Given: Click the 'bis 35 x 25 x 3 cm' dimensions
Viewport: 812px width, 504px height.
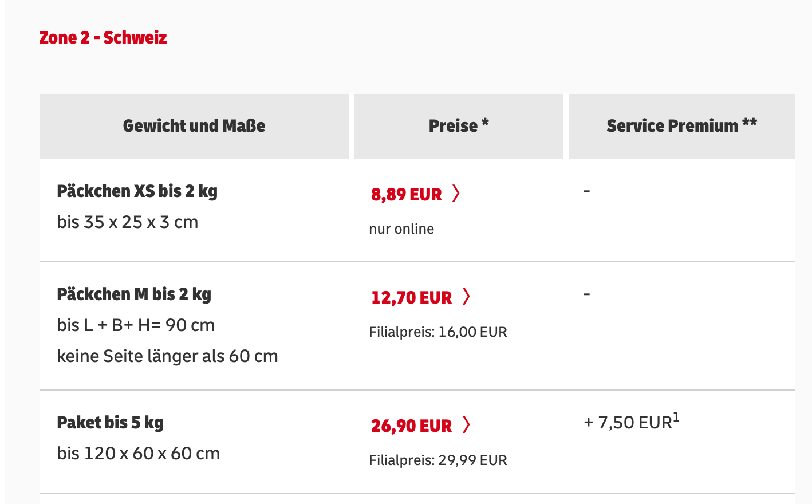Looking at the screenshot, I should pyautogui.click(x=127, y=222).
